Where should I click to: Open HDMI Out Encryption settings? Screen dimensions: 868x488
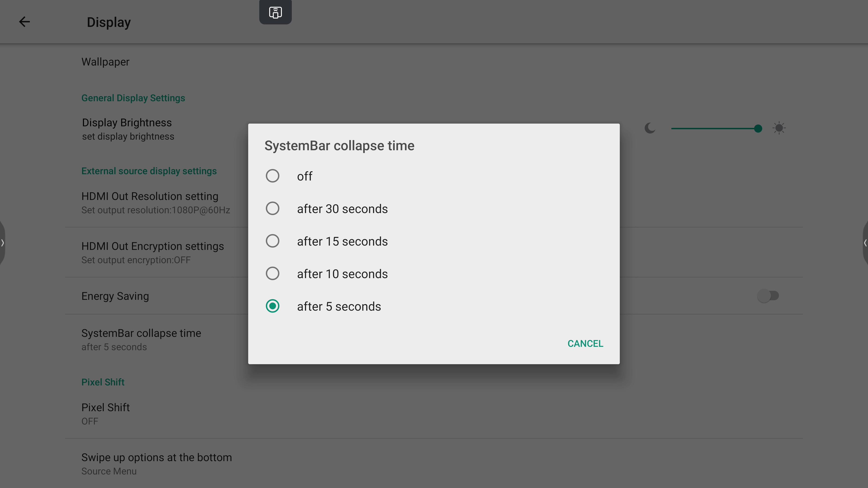[156, 253]
